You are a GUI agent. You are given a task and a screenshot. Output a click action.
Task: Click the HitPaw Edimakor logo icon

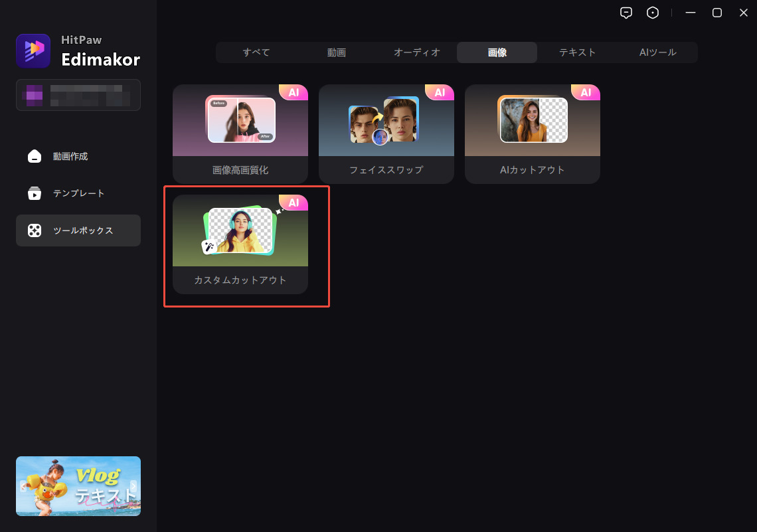click(x=33, y=51)
